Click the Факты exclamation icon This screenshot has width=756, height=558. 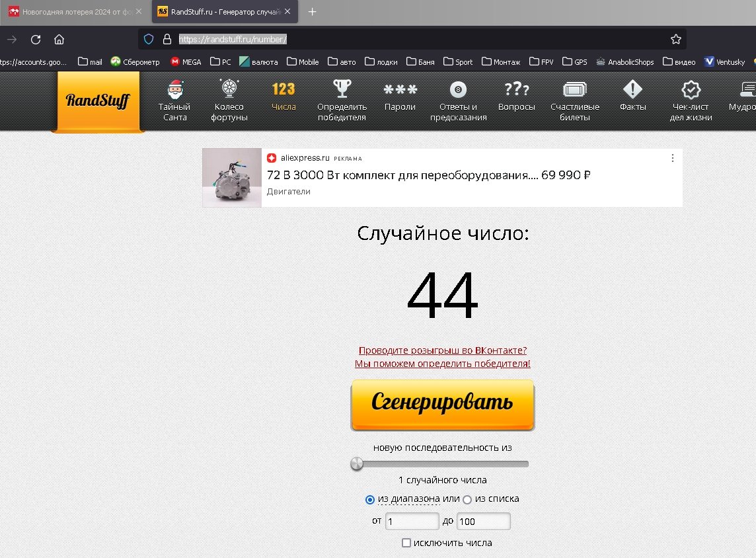pyautogui.click(x=632, y=89)
